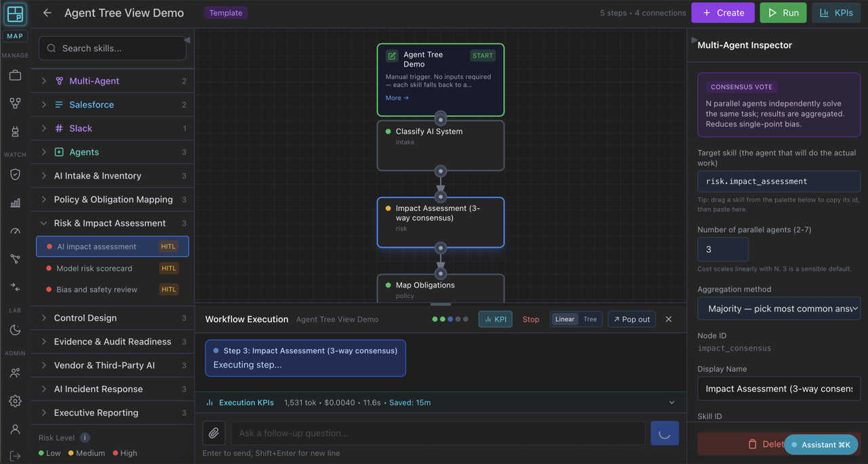Expand Executive Reporting group
868x464 pixels.
(x=113, y=412)
